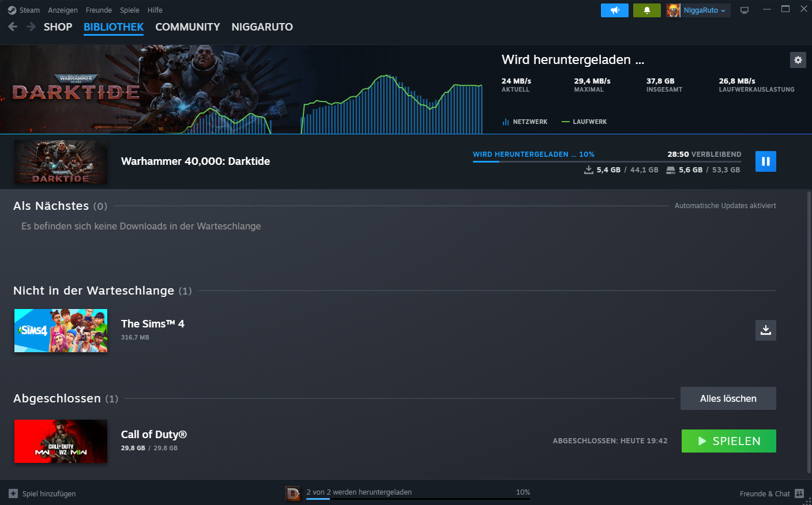
Task: Switch to Big Picture mode icon
Action: (745, 10)
